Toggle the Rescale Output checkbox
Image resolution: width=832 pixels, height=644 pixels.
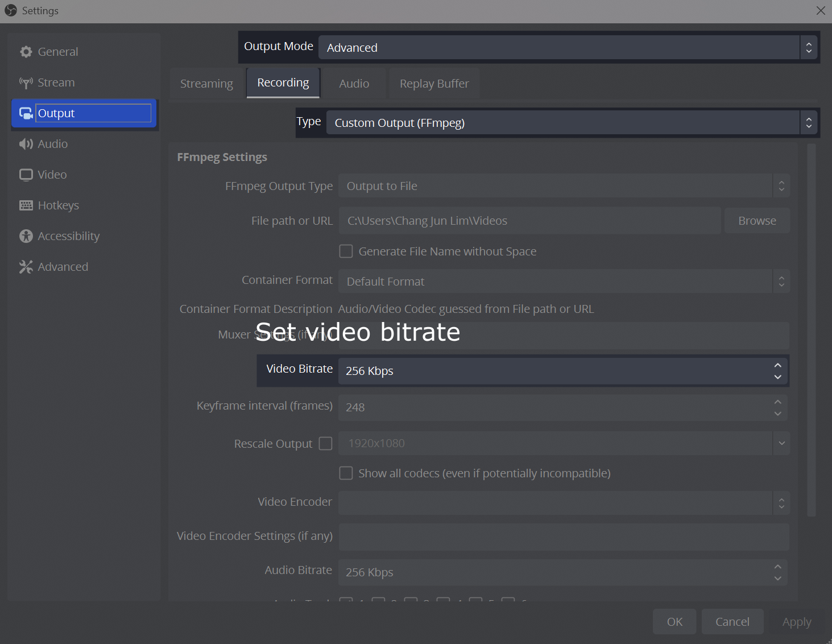tap(325, 443)
